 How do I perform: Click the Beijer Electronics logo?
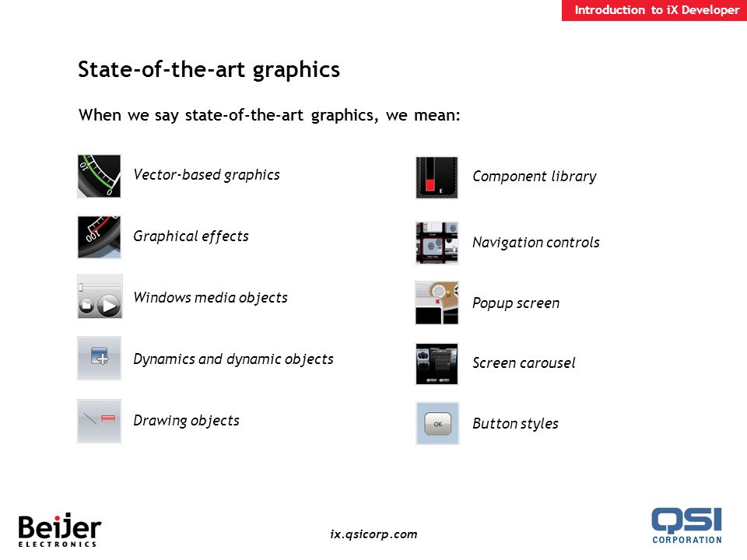coord(60,530)
